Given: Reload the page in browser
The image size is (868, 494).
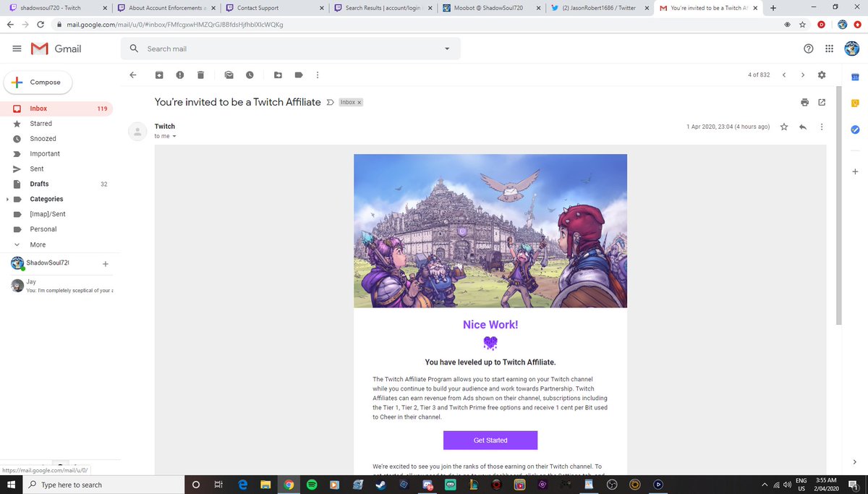Looking at the screenshot, I should click(x=40, y=24).
